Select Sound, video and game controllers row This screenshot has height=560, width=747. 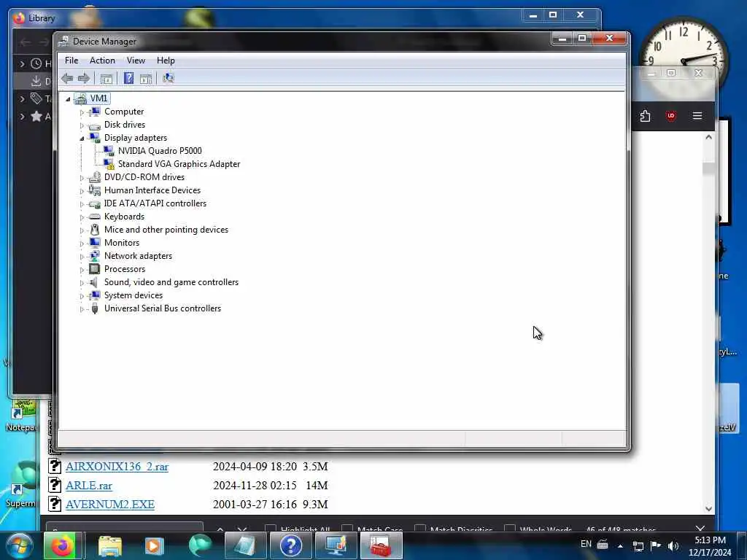pos(171,282)
